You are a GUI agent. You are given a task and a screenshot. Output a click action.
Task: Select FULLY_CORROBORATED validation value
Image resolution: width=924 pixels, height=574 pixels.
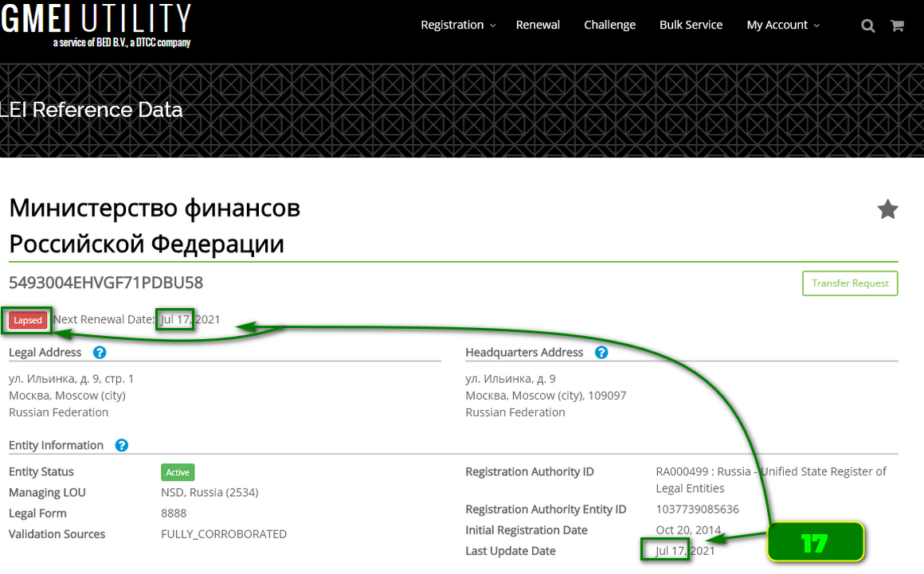point(224,534)
